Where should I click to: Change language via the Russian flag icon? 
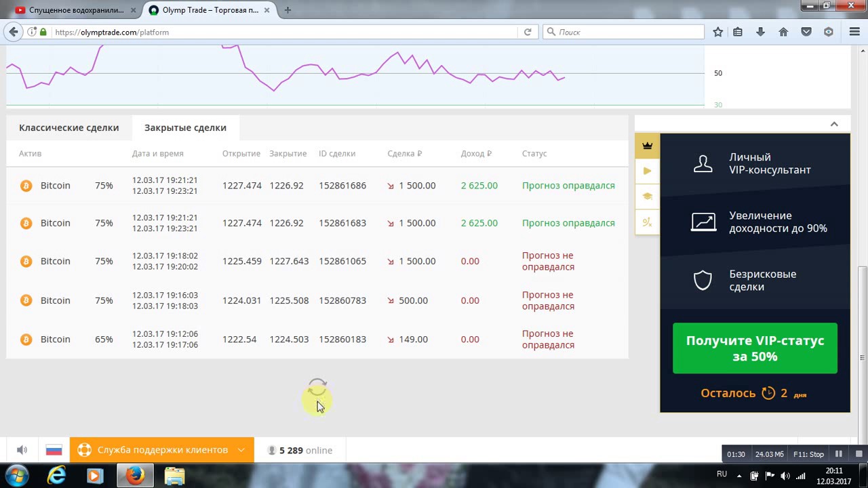[x=54, y=450]
